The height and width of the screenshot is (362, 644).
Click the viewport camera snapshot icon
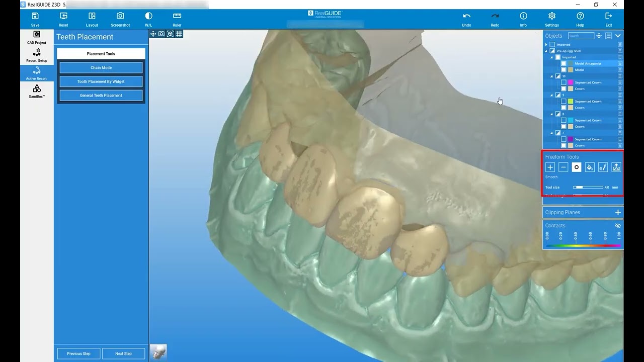click(x=162, y=34)
